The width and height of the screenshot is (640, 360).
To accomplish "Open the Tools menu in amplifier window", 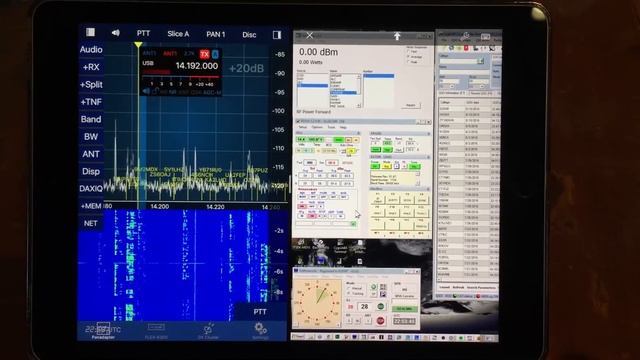I will point(331,127).
